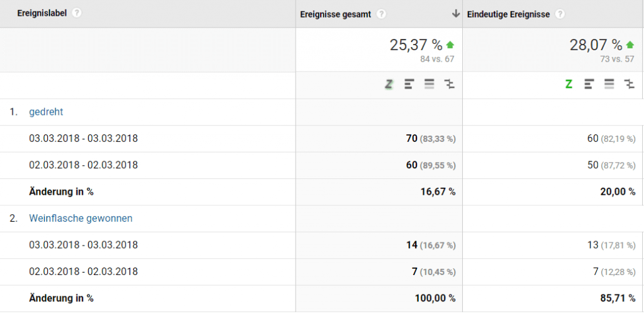Open help for Ereignisse gesamt column

[x=381, y=14]
